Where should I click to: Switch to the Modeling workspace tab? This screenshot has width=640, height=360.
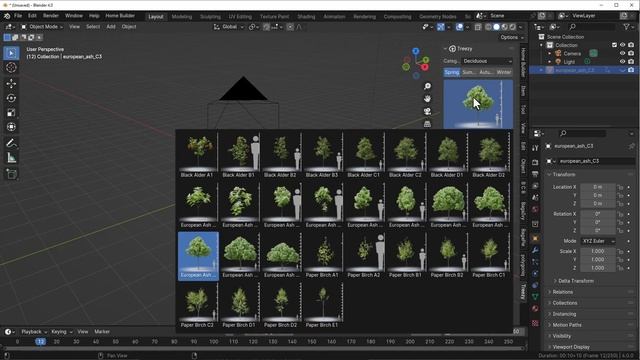tap(182, 17)
